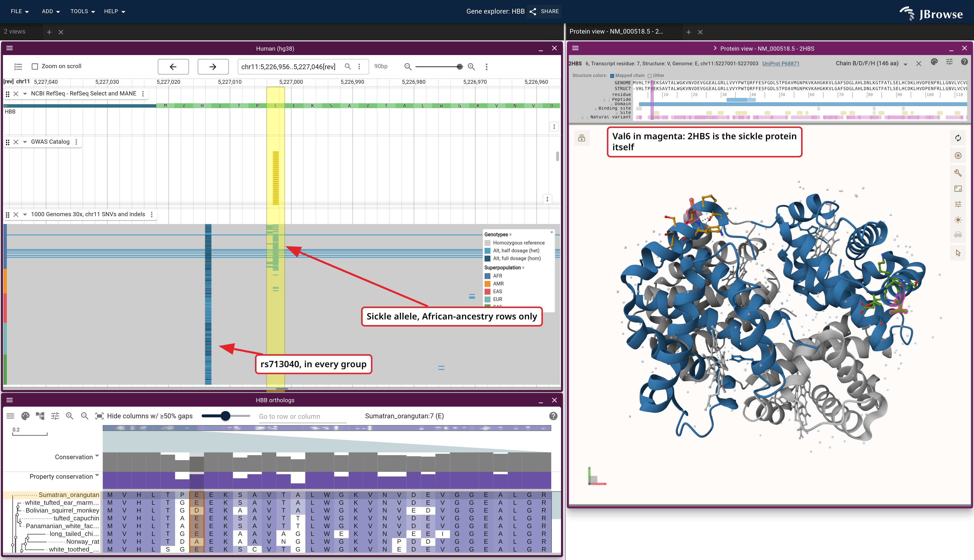Fit the HBB orthologs alignment to view
The height and width of the screenshot is (560, 974).
(x=99, y=416)
